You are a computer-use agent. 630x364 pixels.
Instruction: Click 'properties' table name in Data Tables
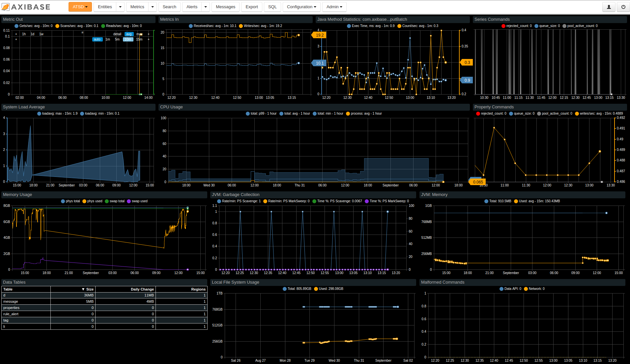pyautogui.click(x=11, y=308)
